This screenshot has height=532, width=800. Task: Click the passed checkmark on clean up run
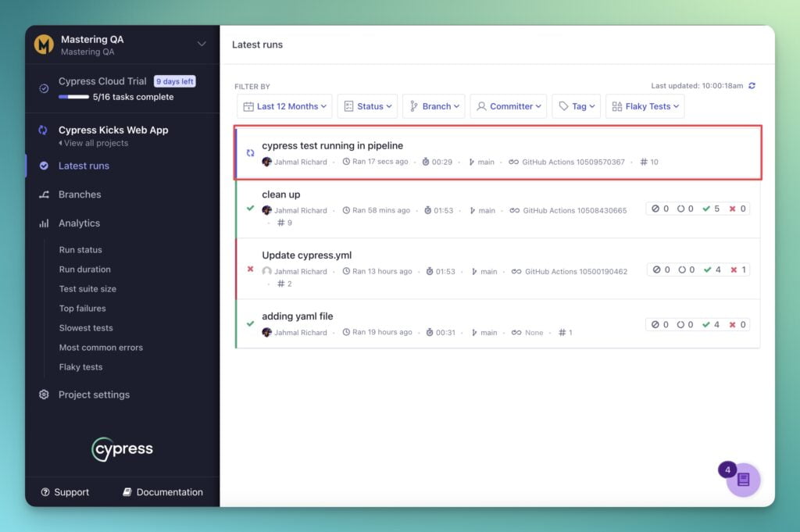click(250, 208)
